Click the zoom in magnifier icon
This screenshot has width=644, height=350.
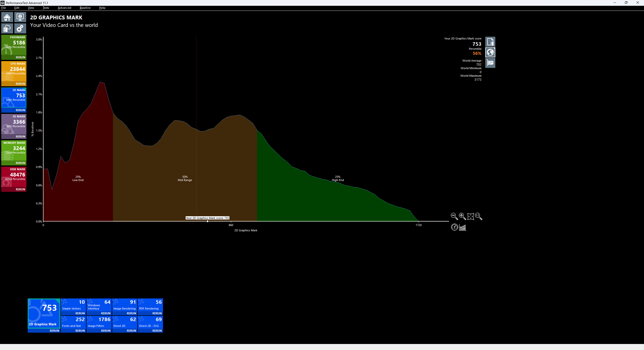(x=462, y=216)
